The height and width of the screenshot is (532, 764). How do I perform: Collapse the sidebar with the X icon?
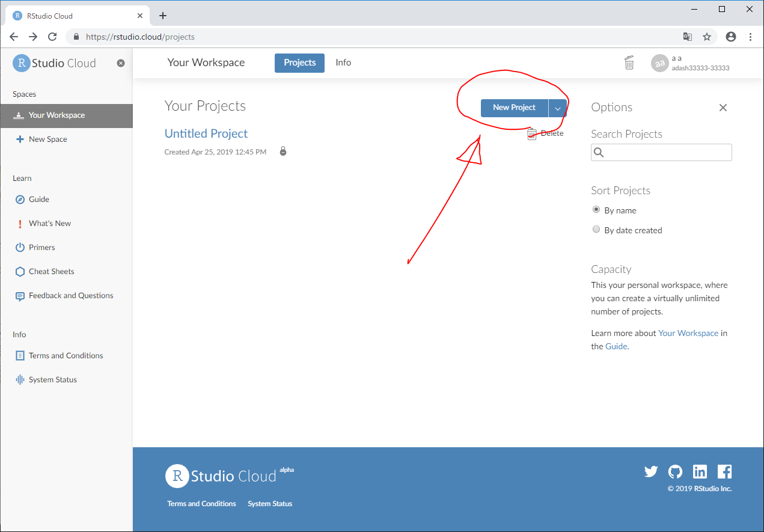click(x=121, y=63)
